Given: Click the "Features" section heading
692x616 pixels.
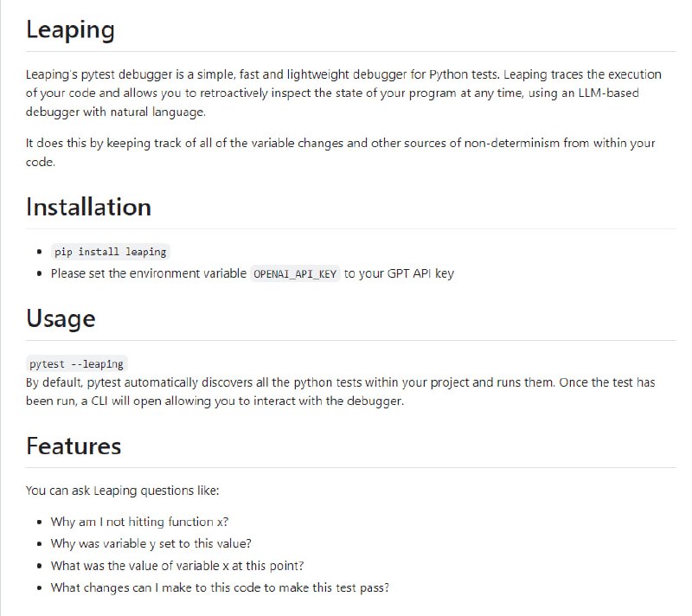Looking at the screenshot, I should tap(74, 446).
